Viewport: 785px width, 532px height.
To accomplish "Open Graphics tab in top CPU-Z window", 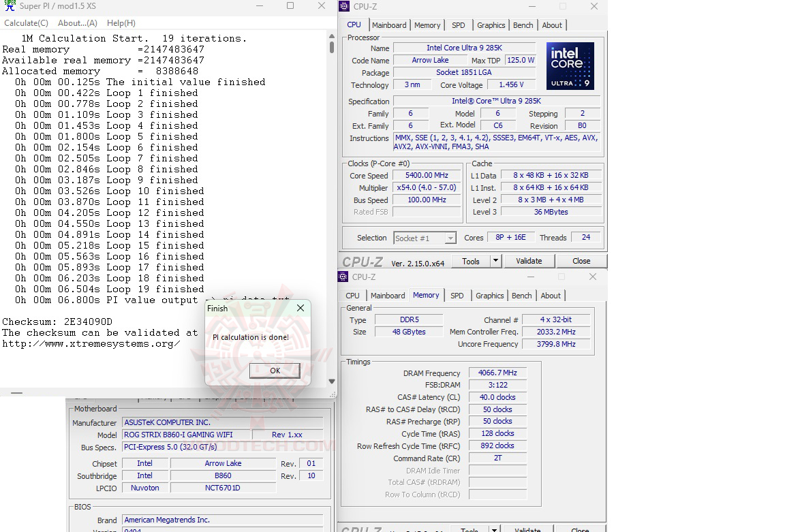I will (x=491, y=25).
